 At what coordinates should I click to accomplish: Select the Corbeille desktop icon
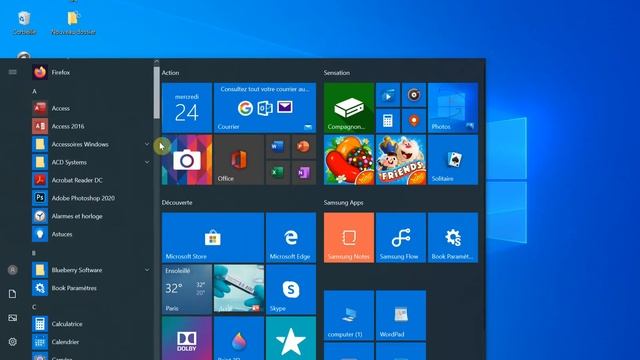tap(24, 23)
